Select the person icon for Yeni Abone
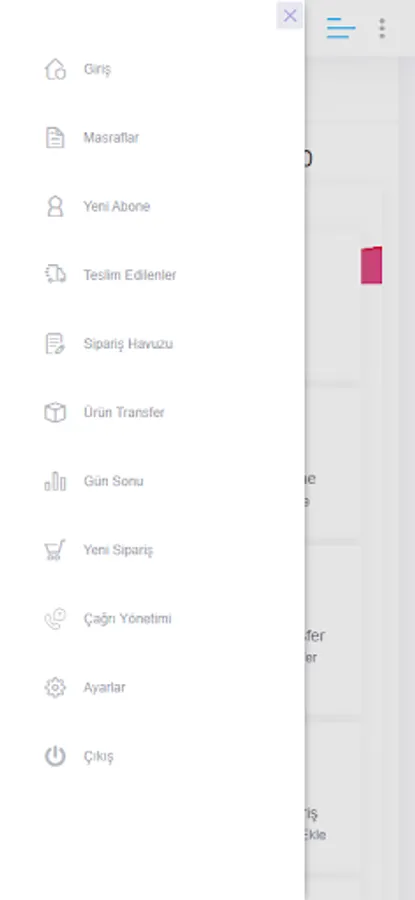Screen dimensions: 415x900 [55, 206]
